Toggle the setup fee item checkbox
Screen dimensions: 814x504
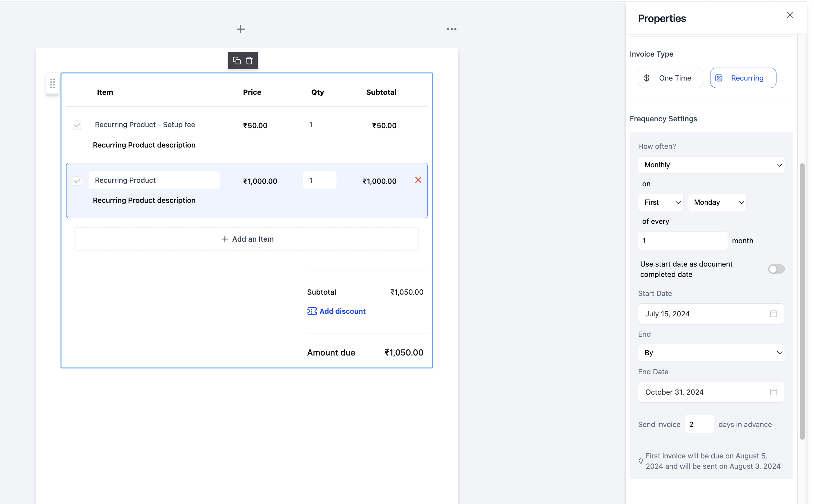click(x=77, y=125)
